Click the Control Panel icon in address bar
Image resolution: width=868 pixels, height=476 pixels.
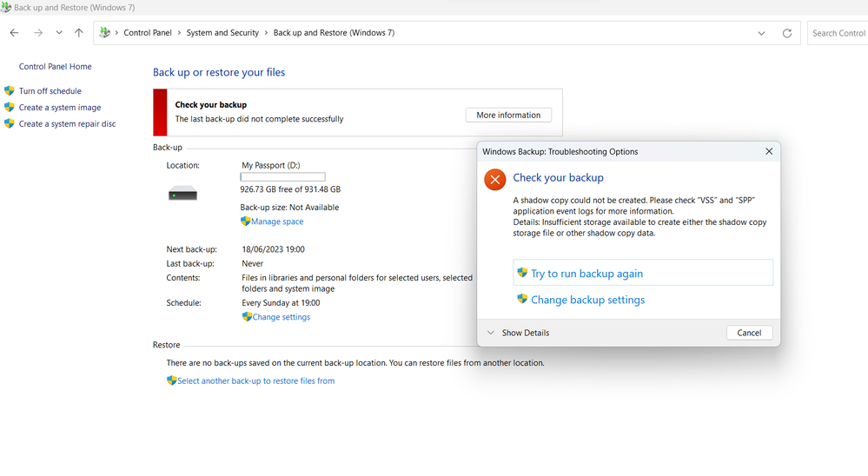[104, 33]
